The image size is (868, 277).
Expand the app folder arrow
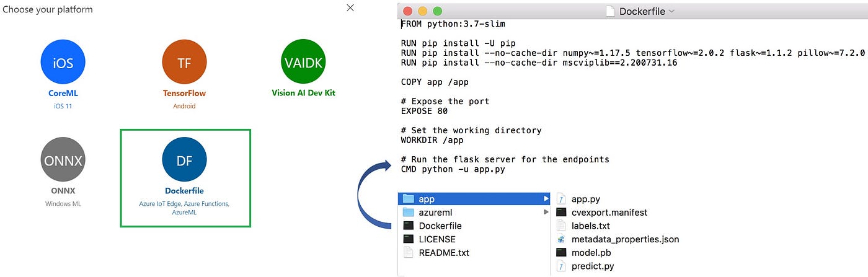click(546, 199)
